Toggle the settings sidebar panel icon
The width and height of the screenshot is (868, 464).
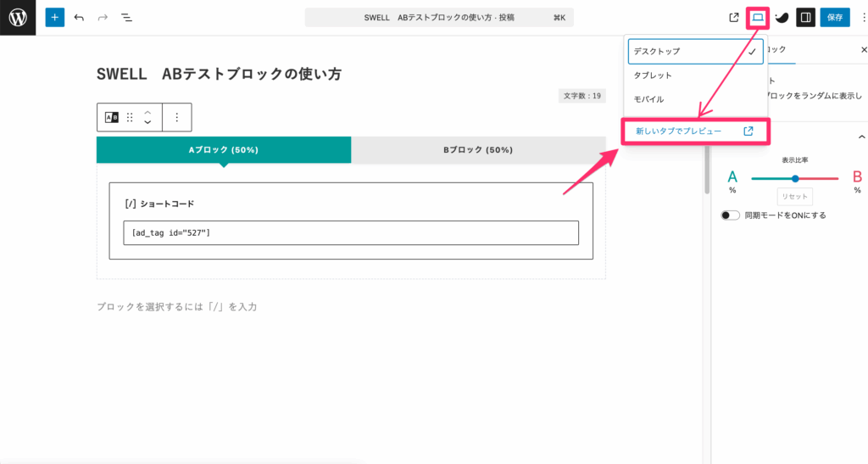(x=806, y=18)
